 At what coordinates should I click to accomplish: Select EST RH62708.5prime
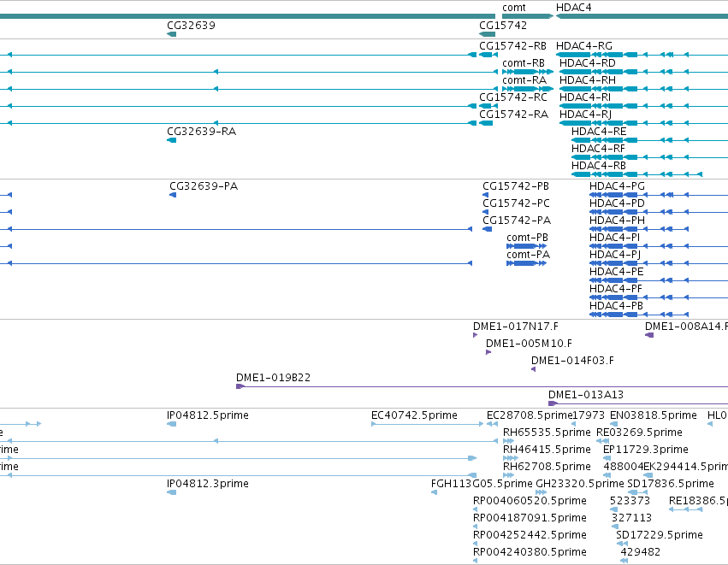coord(547,468)
